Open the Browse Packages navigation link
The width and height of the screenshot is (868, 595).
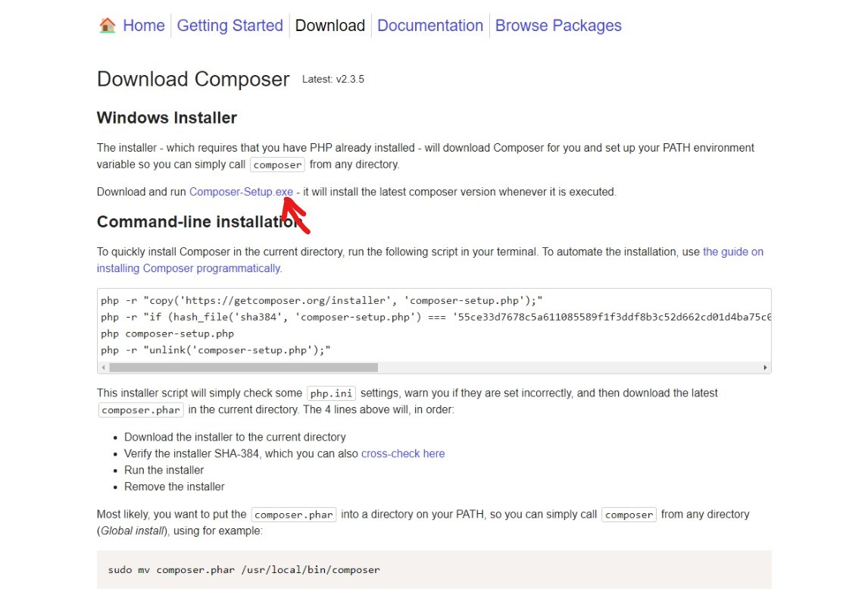558,26
